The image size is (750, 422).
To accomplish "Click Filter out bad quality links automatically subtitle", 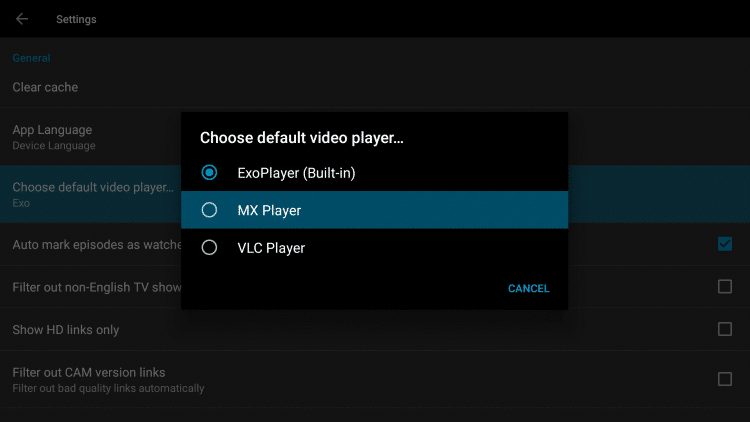I will [x=108, y=389].
